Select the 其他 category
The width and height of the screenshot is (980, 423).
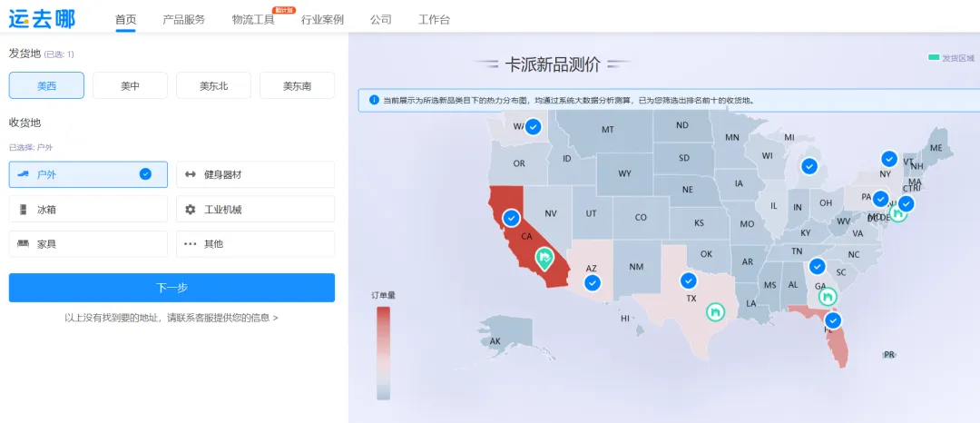(x=255, y=243)
